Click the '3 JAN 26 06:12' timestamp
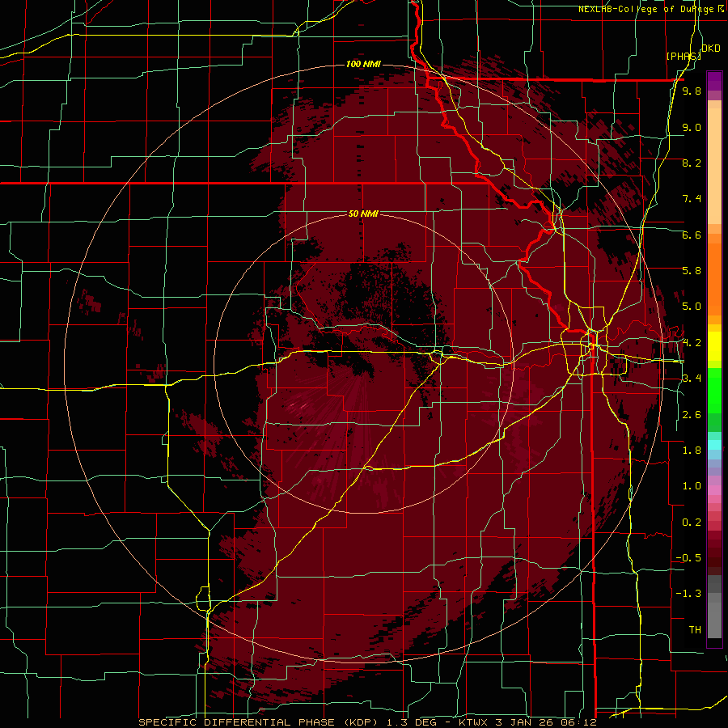728x728 pixels. point(545,722)
